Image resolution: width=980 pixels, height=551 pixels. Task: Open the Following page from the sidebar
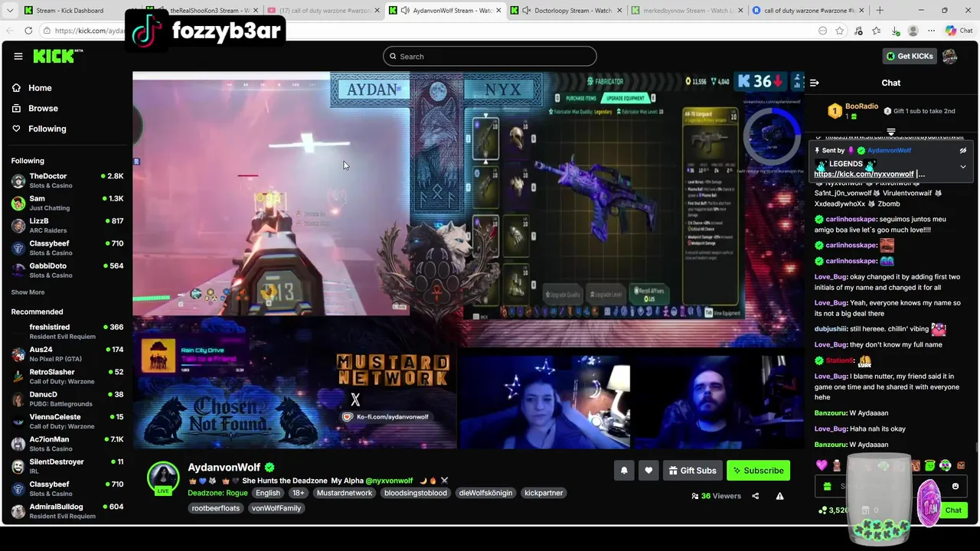click(x=47, y=129)
